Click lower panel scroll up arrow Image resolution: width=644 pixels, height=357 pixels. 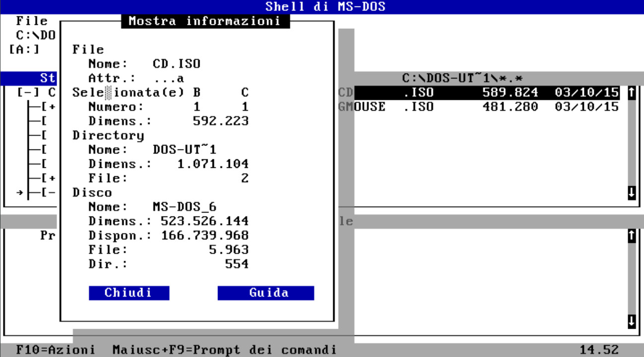pyautogui.click(x=632, y=236)
